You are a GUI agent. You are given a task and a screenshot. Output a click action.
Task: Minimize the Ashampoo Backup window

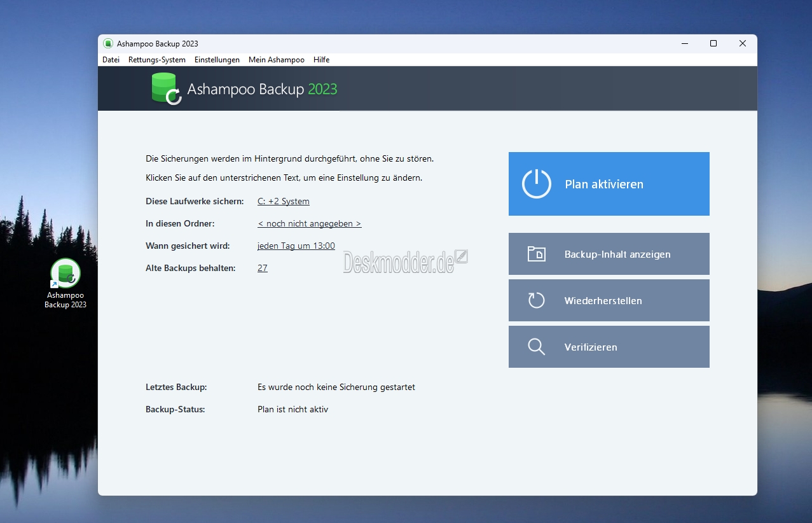685,43
